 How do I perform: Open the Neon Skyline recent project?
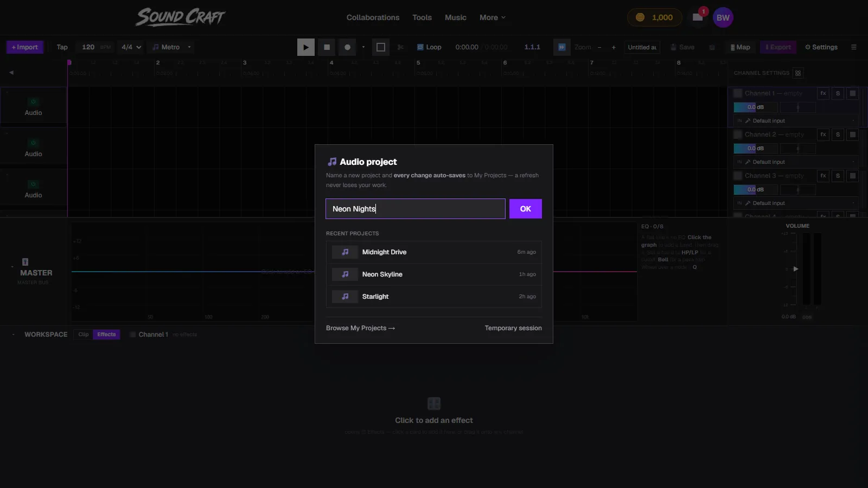tap(433, 274)
